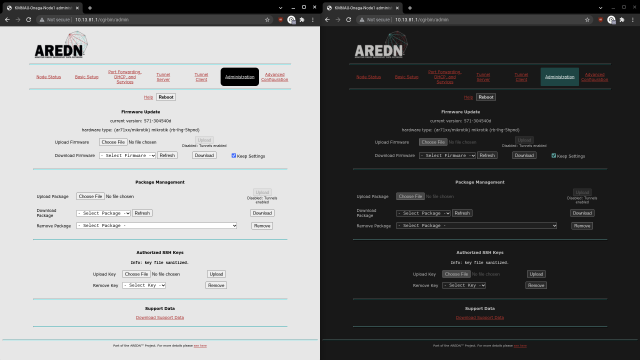The image size is (640, 360).
Task: Open Tunnel Client page in left window
Action: coord(201,77)
